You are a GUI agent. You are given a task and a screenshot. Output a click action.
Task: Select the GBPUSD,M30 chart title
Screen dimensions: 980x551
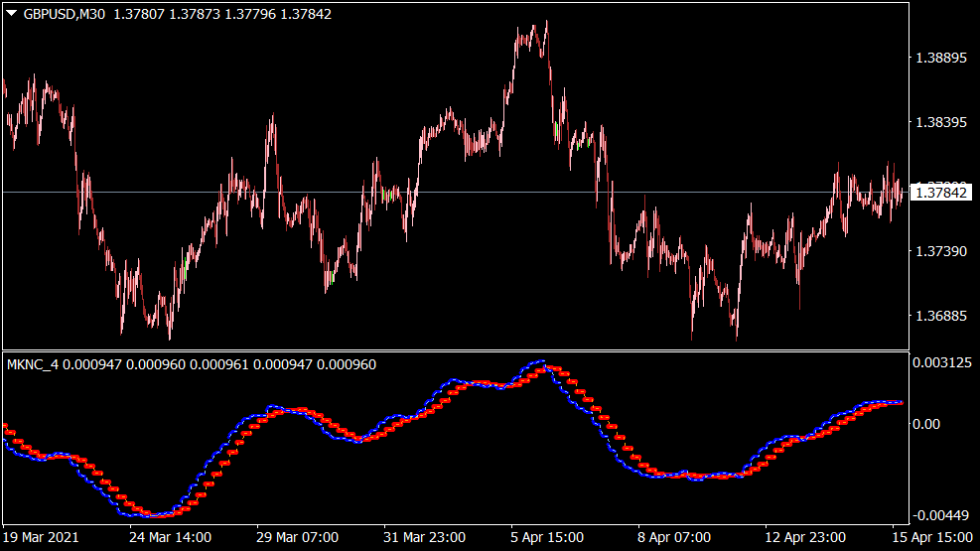(64, 14)
